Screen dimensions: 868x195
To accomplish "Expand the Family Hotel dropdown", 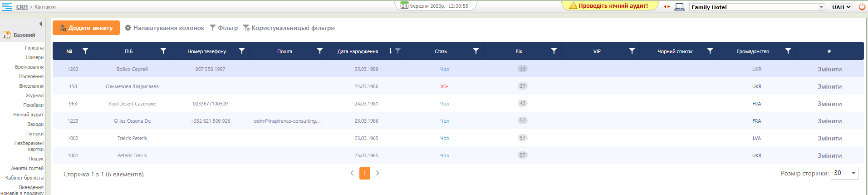I will (x=821, y=7).
